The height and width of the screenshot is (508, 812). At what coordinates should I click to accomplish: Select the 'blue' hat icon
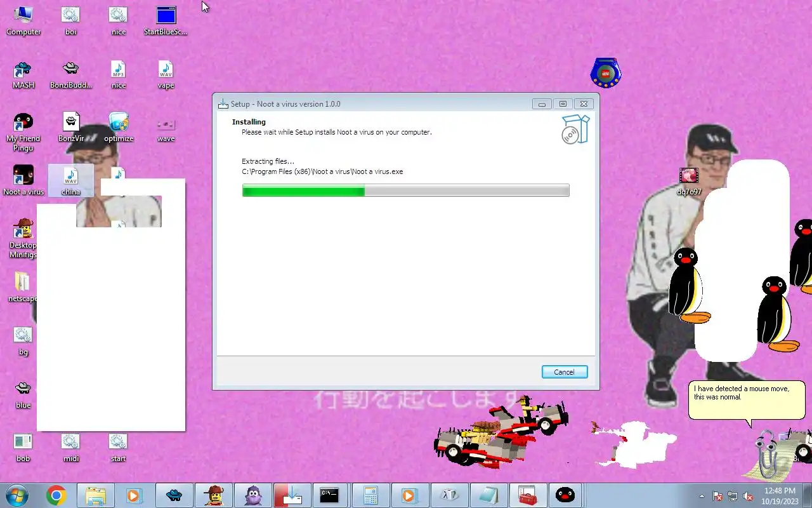click(x=23, y=394)
